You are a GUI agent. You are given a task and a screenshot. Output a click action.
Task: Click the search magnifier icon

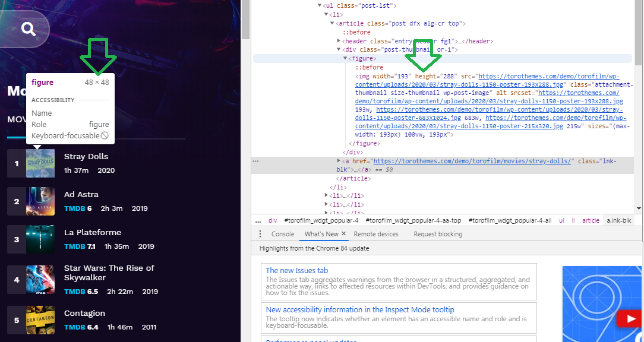click(29, 28)
